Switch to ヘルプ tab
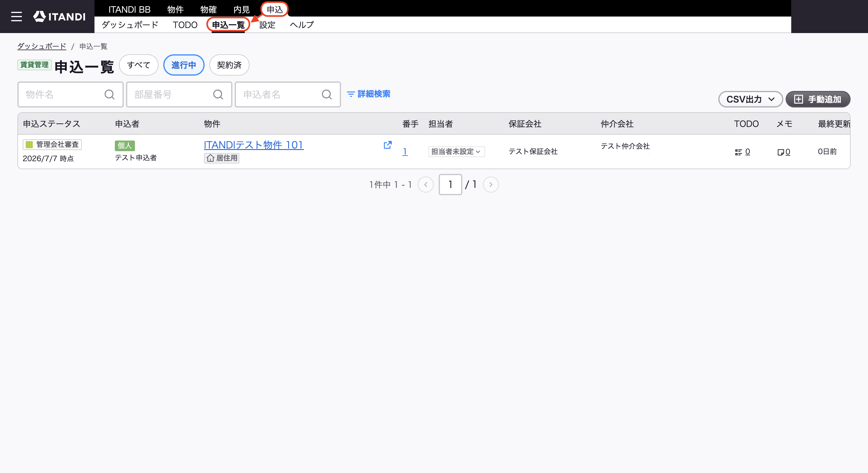Viewport: 868px width, 473px height. (x=301, y=25)
